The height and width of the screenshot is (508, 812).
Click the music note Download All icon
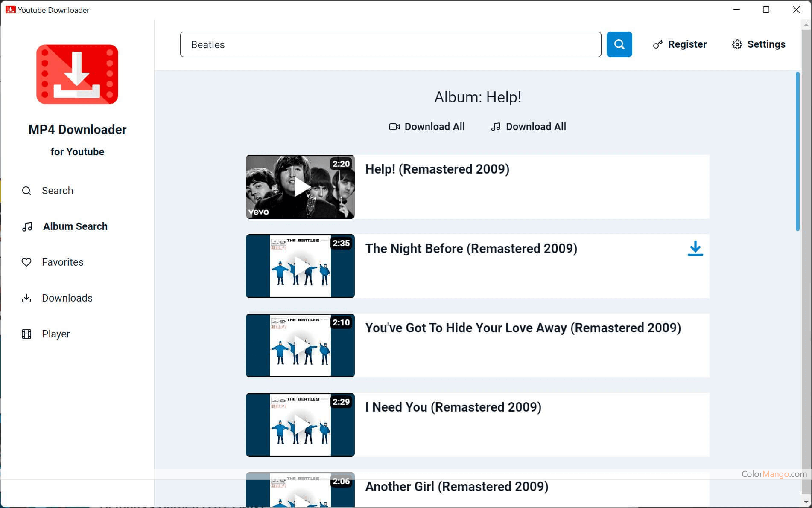coord(495,127)
